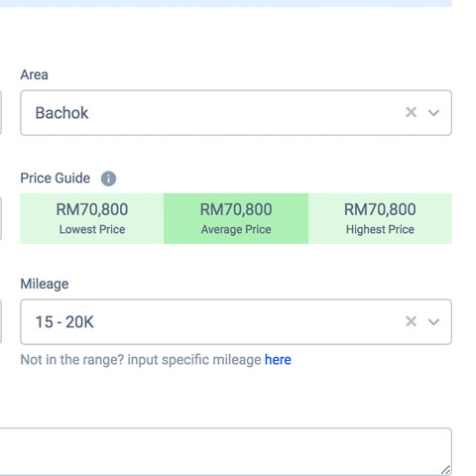Open the Mileage combo box showing 15 - 20K
Screen dimensions: 476x476
click(236, 321)
